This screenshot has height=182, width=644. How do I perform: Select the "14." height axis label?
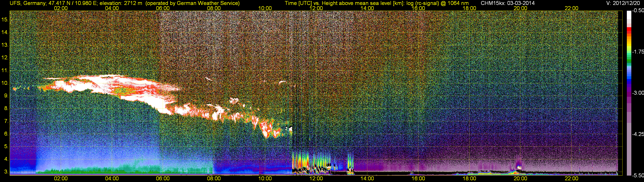click(x=5, y=32)
